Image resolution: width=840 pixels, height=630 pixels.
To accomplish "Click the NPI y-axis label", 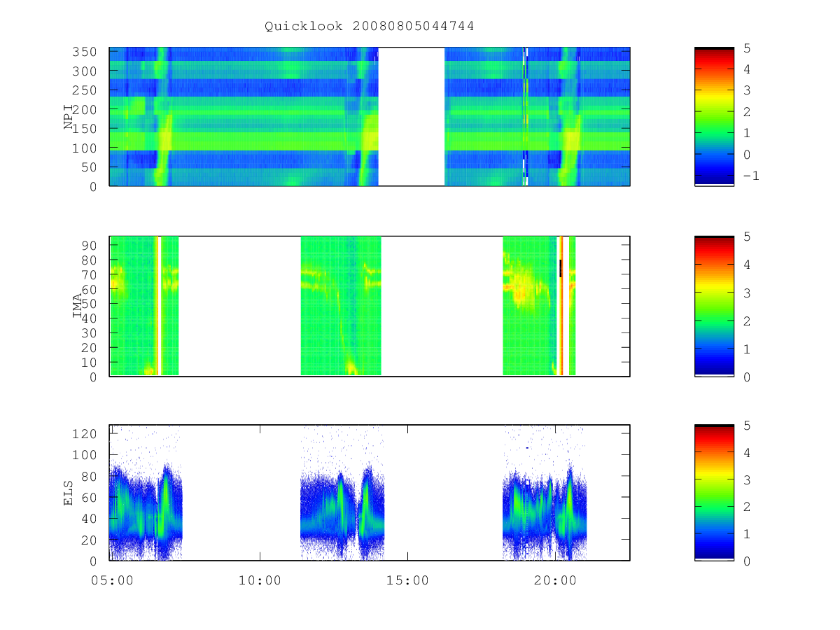I will [69, 117].
